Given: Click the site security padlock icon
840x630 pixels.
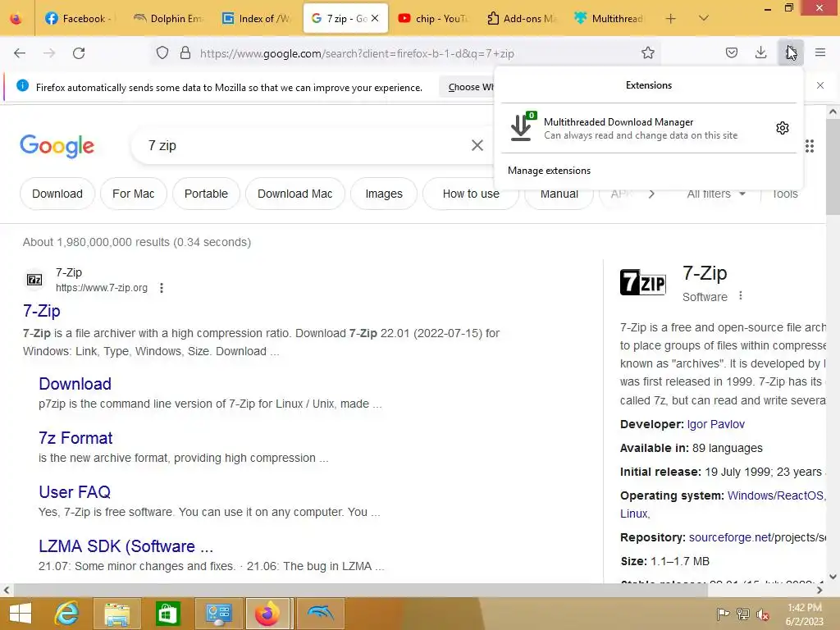Looking at the screenshot, I should [x=185, y=53].
